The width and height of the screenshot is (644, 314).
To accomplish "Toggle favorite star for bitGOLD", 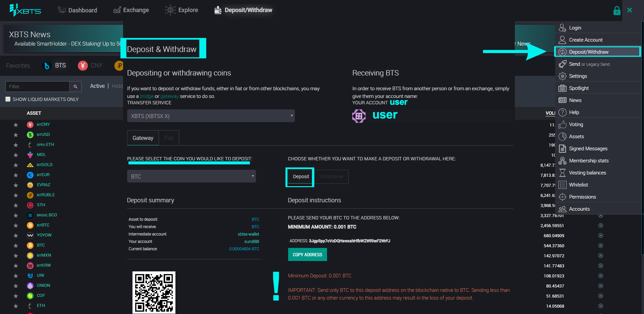I will 15,165.
